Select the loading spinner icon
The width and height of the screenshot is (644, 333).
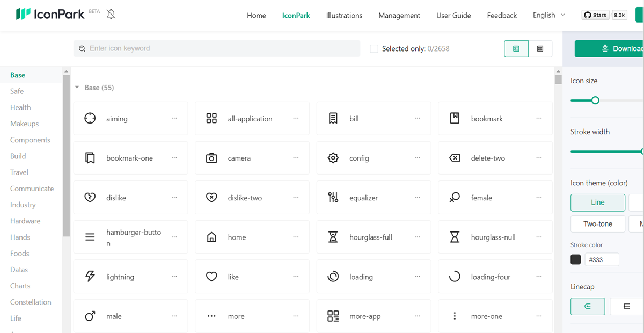point(333,277)
